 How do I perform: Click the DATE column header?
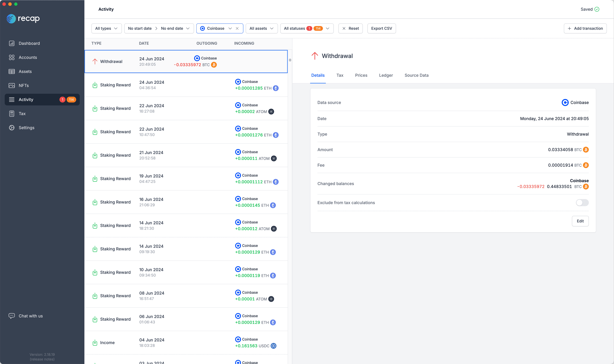[x=144, y=43]
